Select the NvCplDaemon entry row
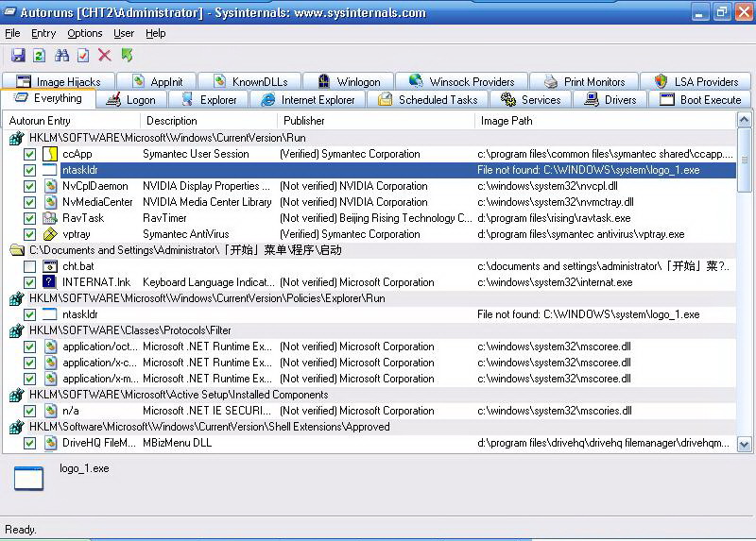 pyautogui.click(x=95, y=187)
